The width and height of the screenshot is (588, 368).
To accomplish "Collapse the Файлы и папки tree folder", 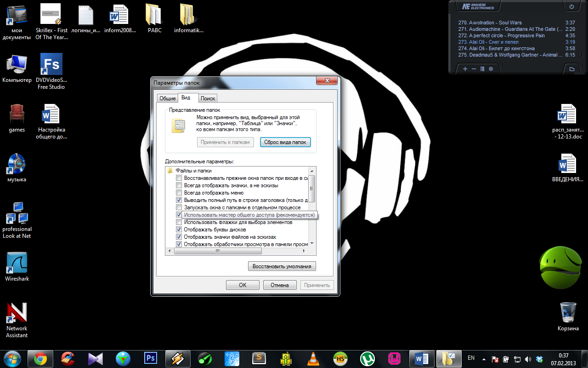I will coord(170,171).
